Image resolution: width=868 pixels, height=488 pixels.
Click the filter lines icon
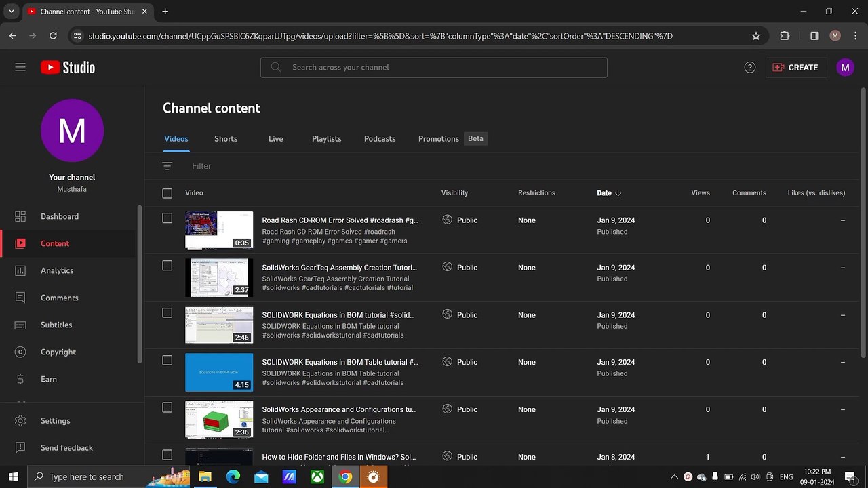pyautogui.click(x=167, y=166)
